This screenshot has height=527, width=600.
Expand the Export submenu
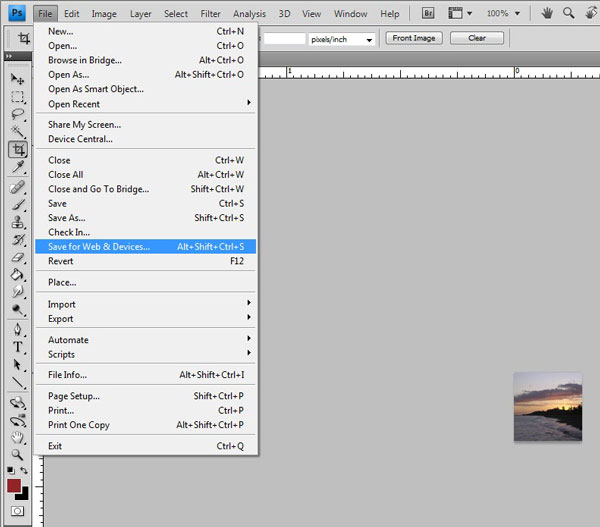[145, 318]
